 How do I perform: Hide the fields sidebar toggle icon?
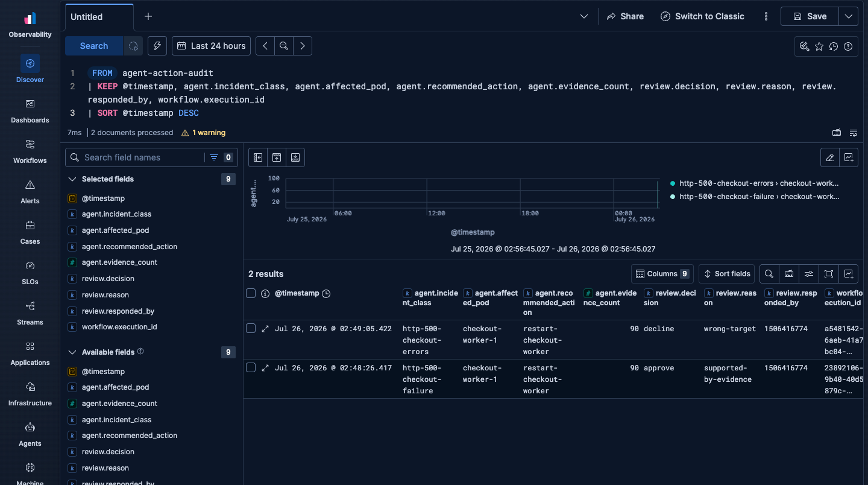(258, 157)
